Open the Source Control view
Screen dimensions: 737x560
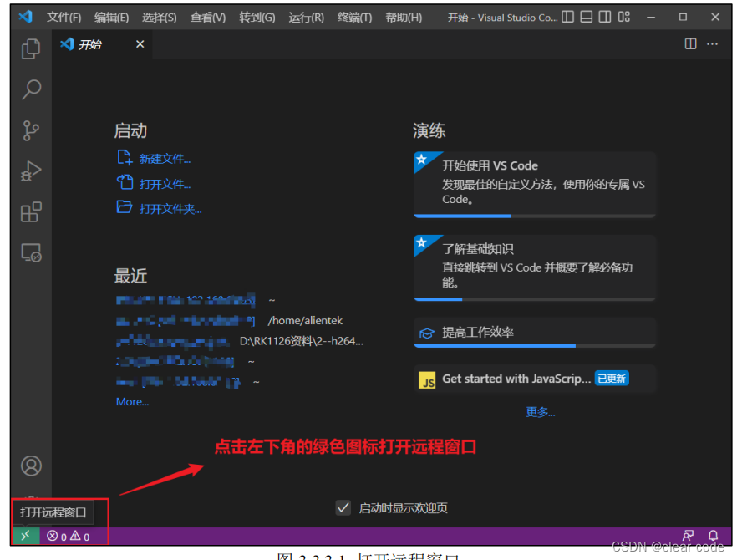coord(30,130)
